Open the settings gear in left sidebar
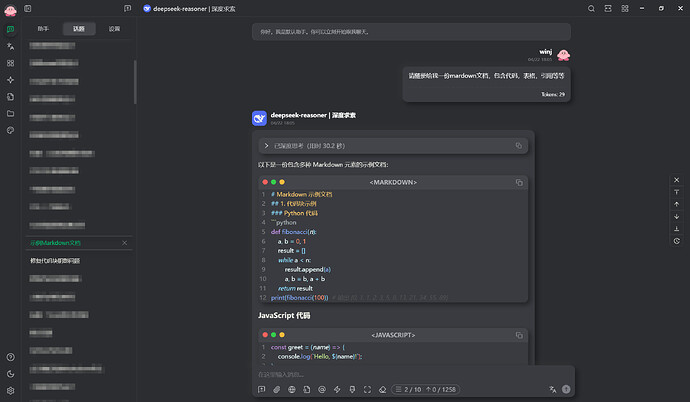Screen dimensions: 690x402 click(11, 391)
